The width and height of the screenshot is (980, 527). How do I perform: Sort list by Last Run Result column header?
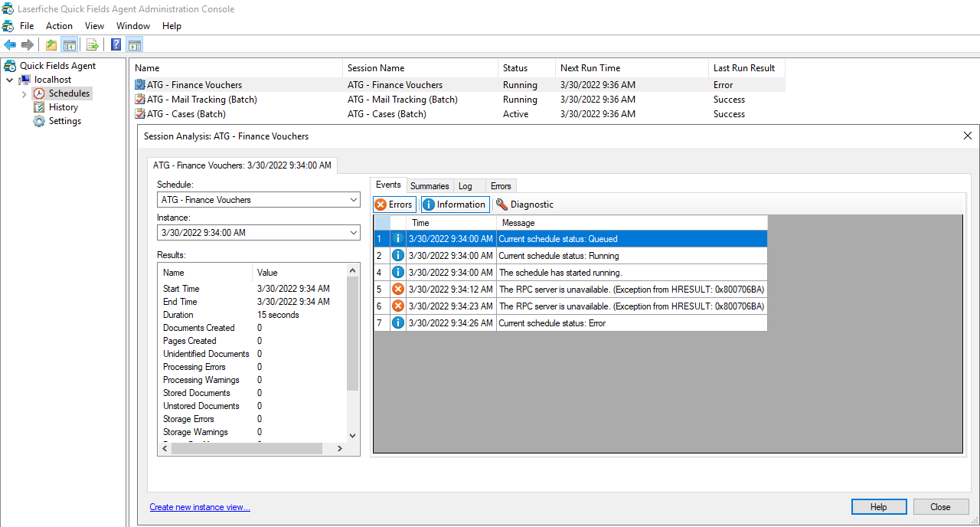[746, 68]
